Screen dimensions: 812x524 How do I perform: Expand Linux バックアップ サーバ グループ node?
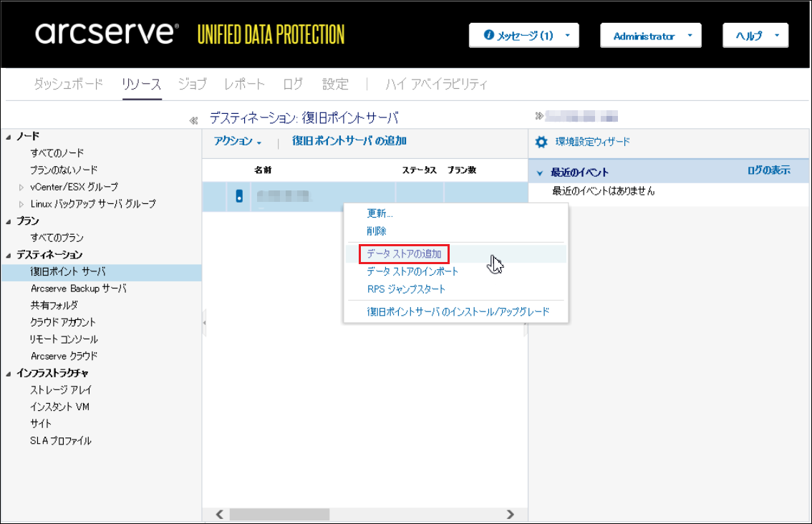(x=21, y=205)
